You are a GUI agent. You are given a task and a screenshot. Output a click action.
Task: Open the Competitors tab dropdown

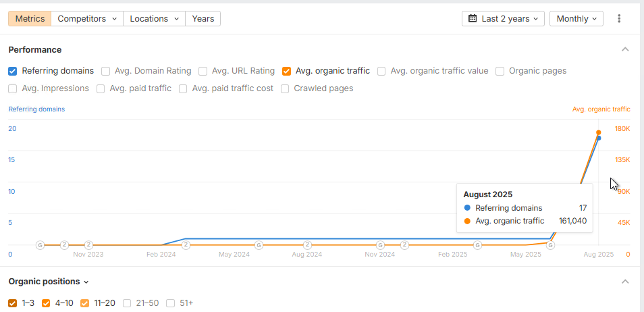pos(87,18)
